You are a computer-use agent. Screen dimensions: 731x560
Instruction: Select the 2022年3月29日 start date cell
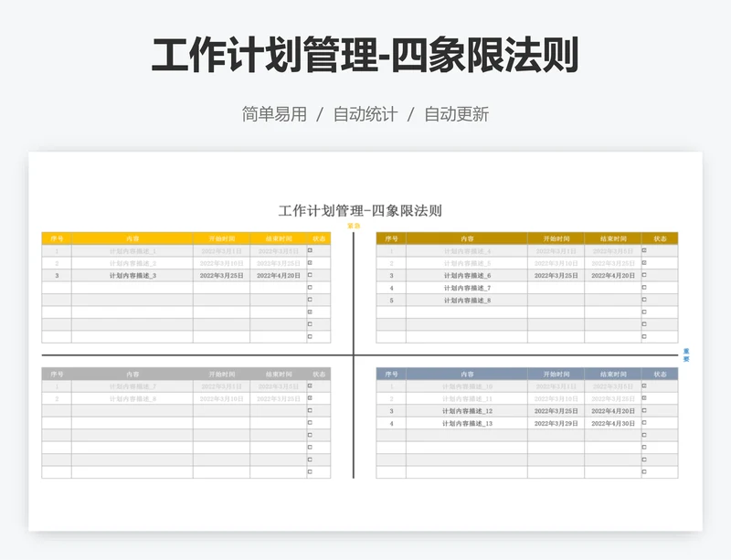tap(556, 423)
